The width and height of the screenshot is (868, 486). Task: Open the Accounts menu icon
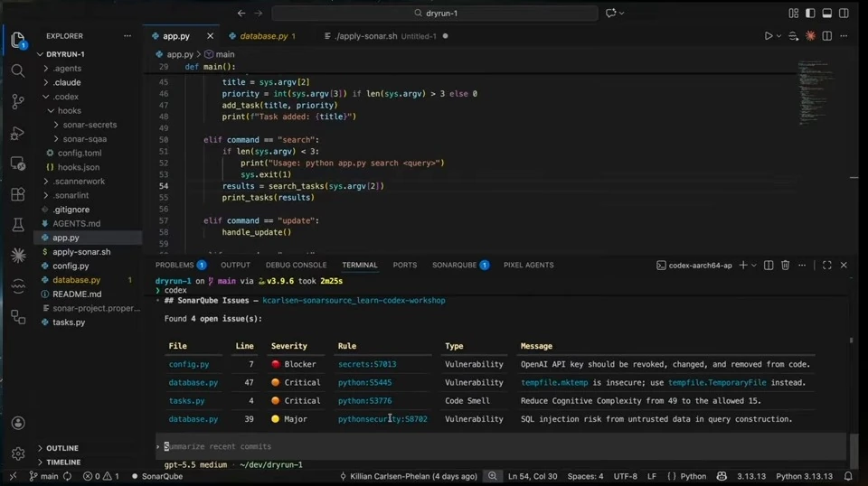point(18,423)
